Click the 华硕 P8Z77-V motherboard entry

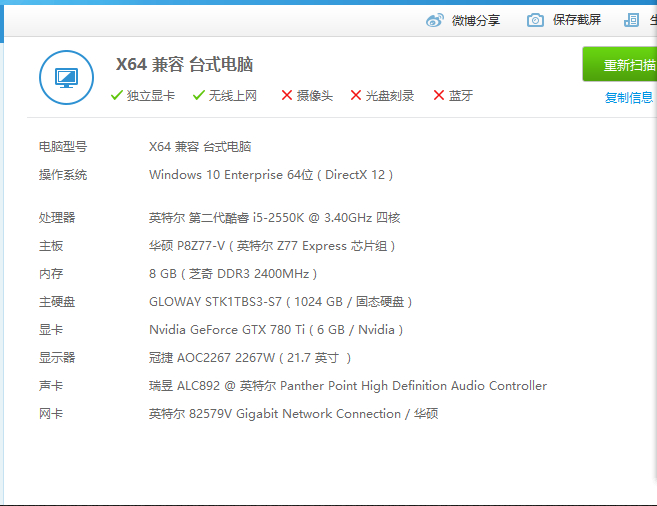coord(272,246)
